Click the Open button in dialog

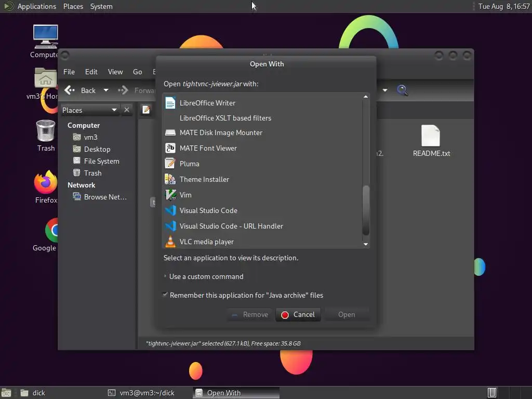(x=347, y=314)
